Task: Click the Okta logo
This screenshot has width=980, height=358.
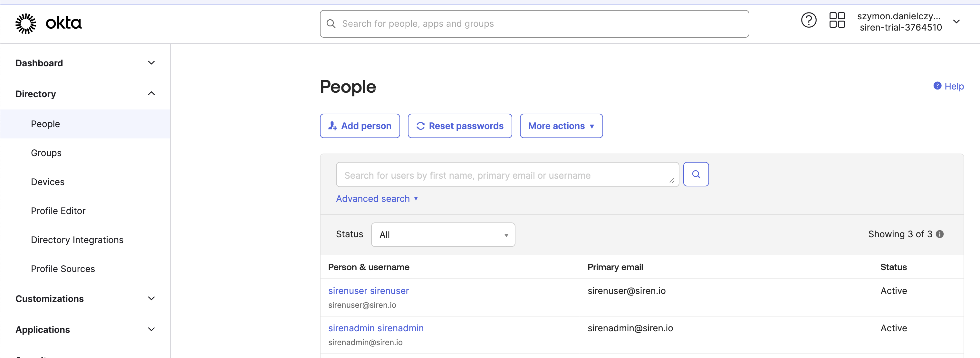Action: (x=48, y=23)
